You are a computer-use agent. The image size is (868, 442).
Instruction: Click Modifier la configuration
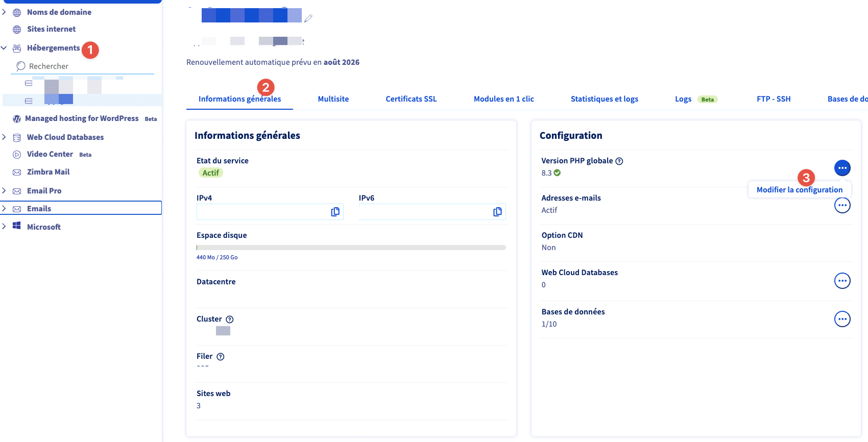coord(800,190)
